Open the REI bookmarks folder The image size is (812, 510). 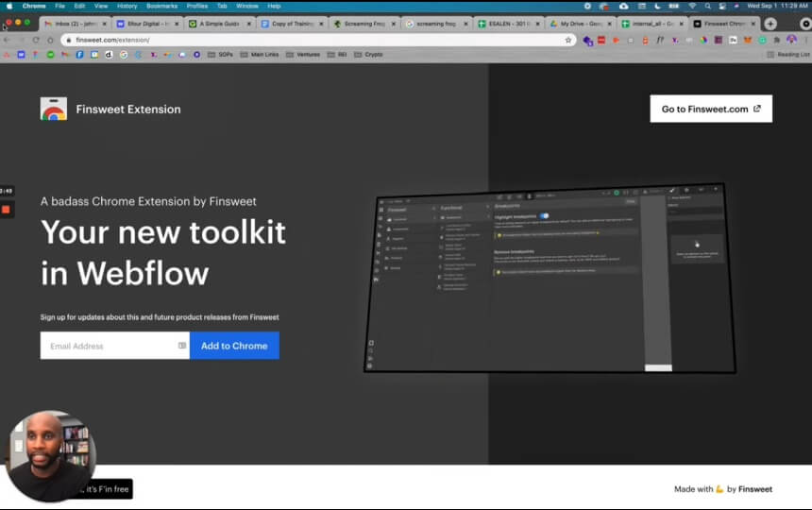click(x=337, y=55)
